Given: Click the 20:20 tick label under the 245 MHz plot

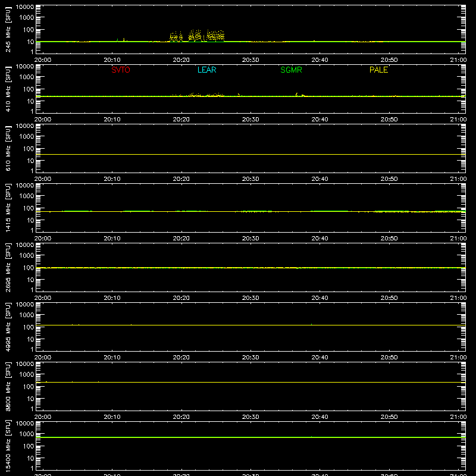Looking at the screenshot, I should point(181,60).
